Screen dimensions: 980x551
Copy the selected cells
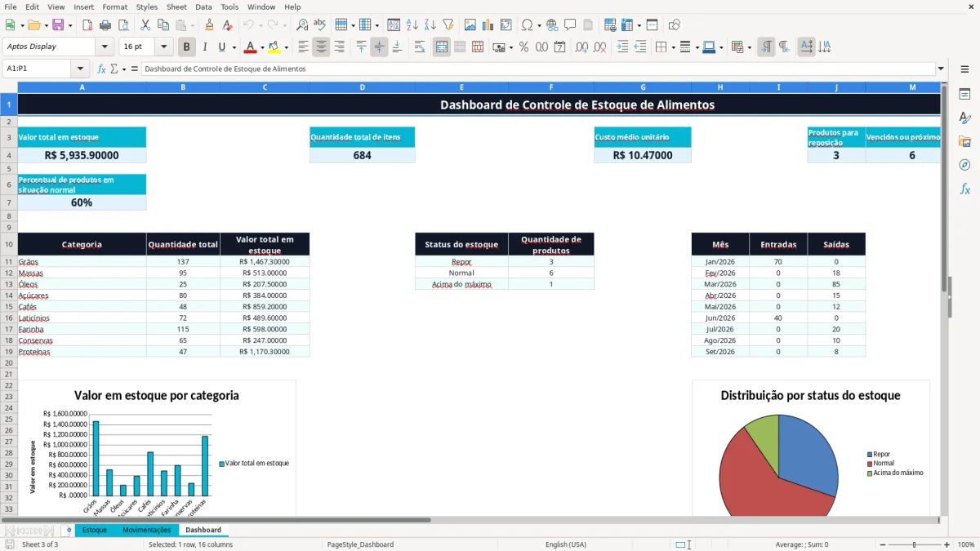(163, 25)
